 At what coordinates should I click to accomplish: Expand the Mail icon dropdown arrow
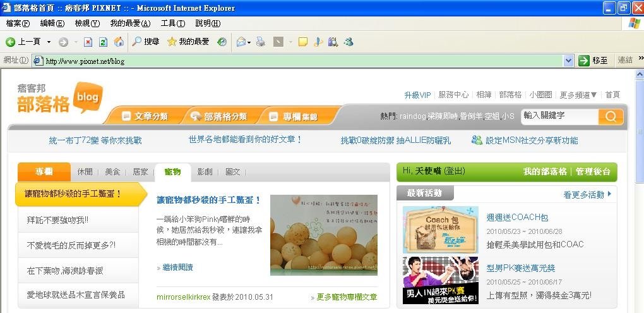point(249,42)
